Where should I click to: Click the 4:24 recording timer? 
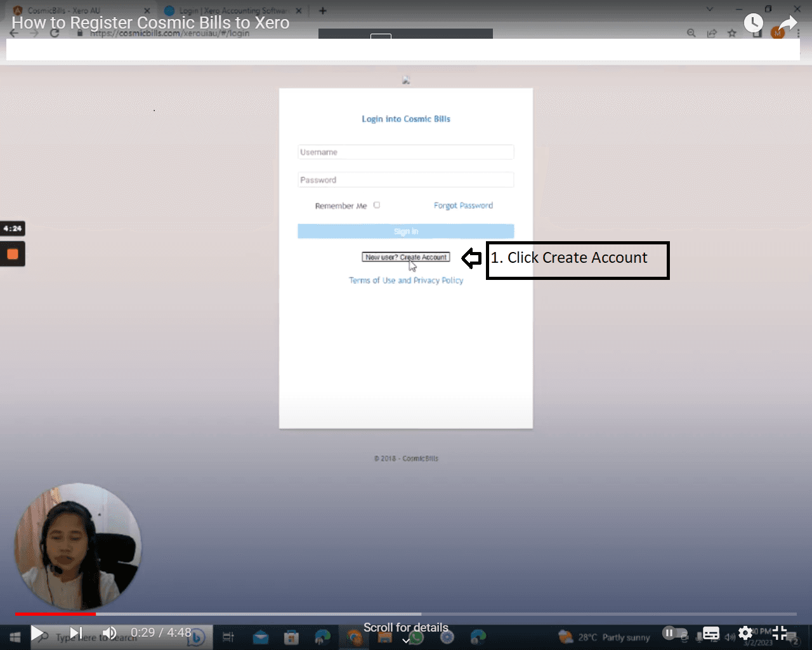13,229
